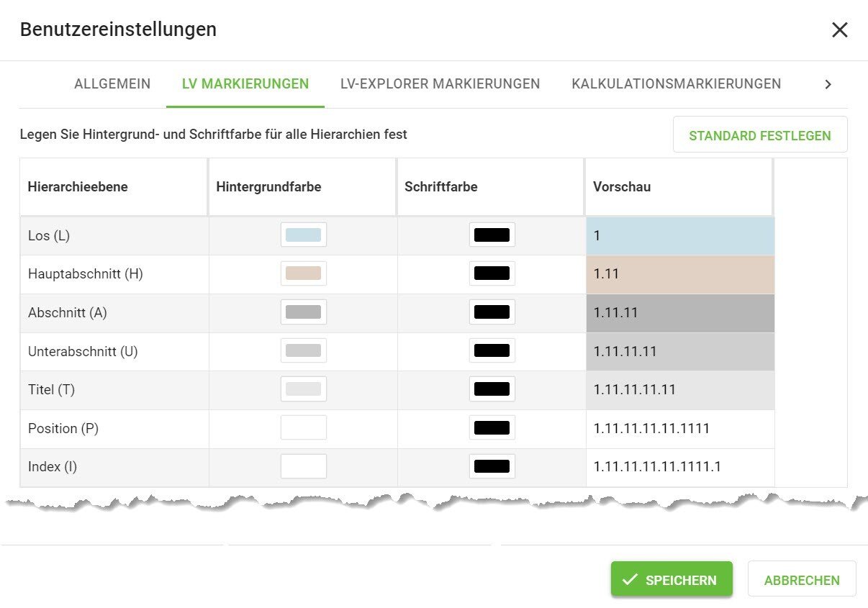
Task: Open Unterabschnitt (U) background color swatch
Action: click(x=303, y=351)
